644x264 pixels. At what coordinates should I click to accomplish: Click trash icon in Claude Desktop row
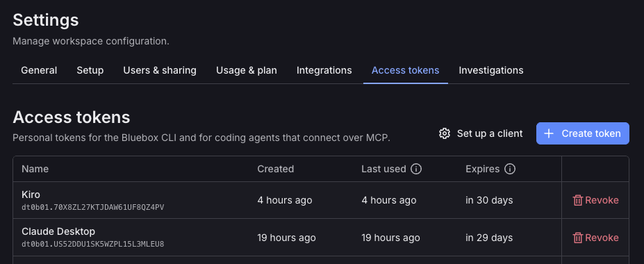click(x=578, y=238)
